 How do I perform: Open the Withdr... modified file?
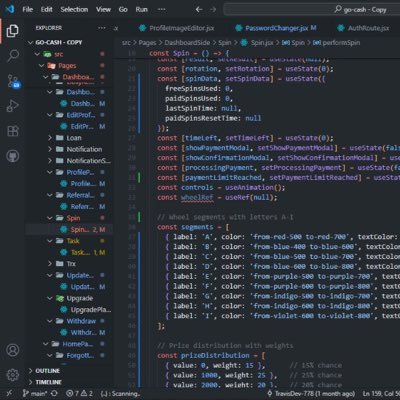[x=69, y=332]
